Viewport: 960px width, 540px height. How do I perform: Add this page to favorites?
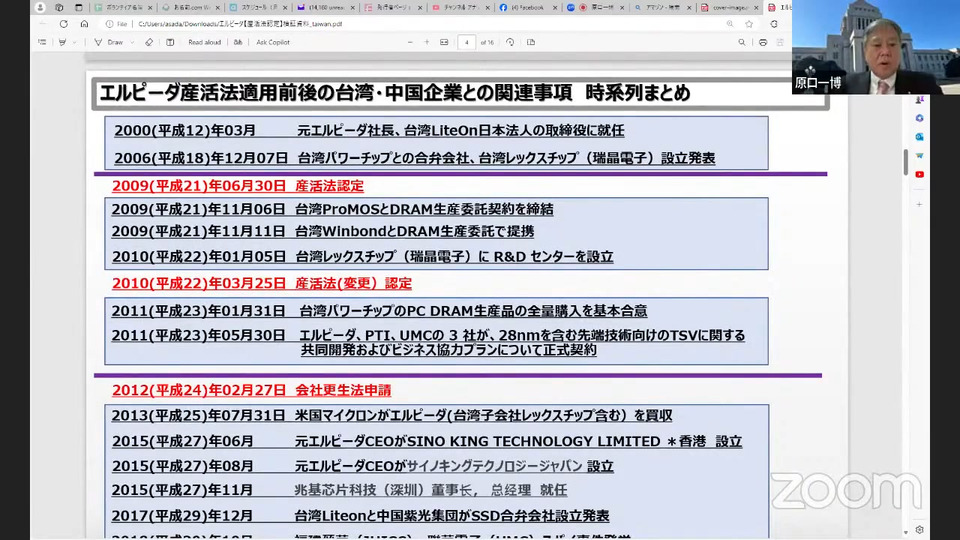(x=749, y=24)
